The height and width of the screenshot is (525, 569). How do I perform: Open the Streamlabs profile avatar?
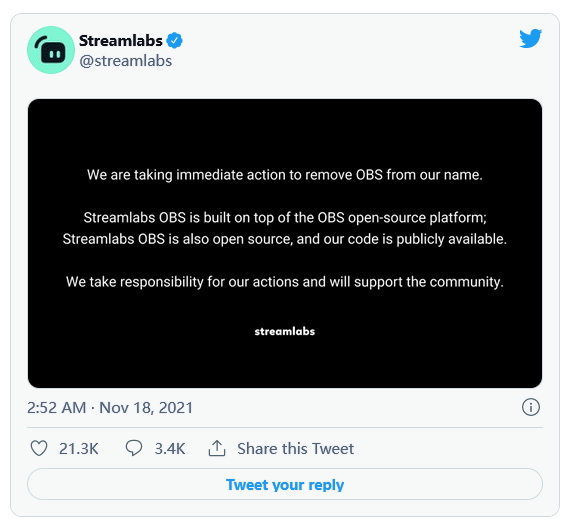(51, 50)
